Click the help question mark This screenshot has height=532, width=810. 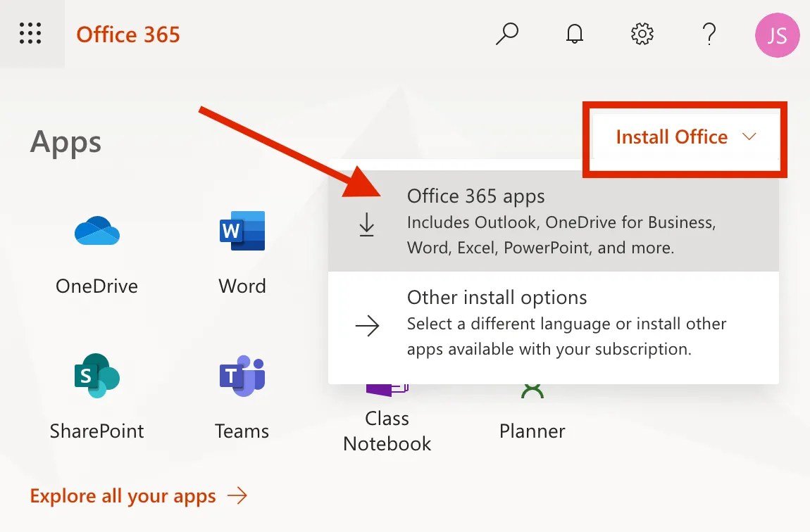(710, 34)
